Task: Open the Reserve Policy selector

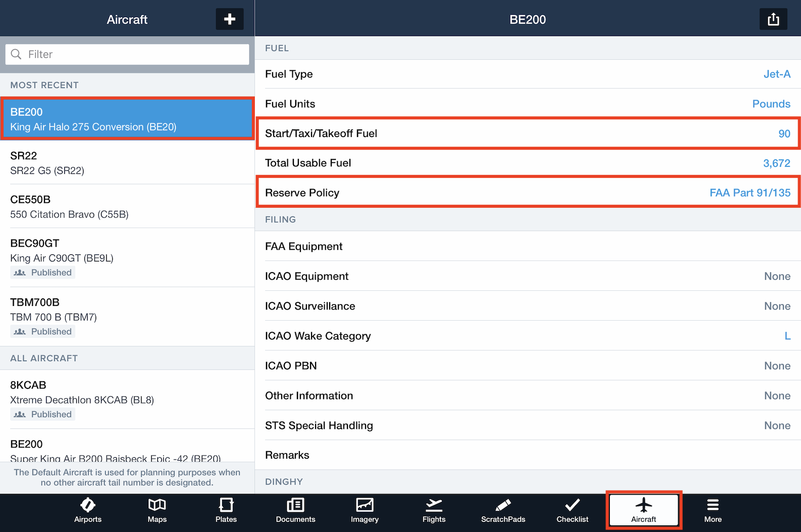Action: click(528, 193)
